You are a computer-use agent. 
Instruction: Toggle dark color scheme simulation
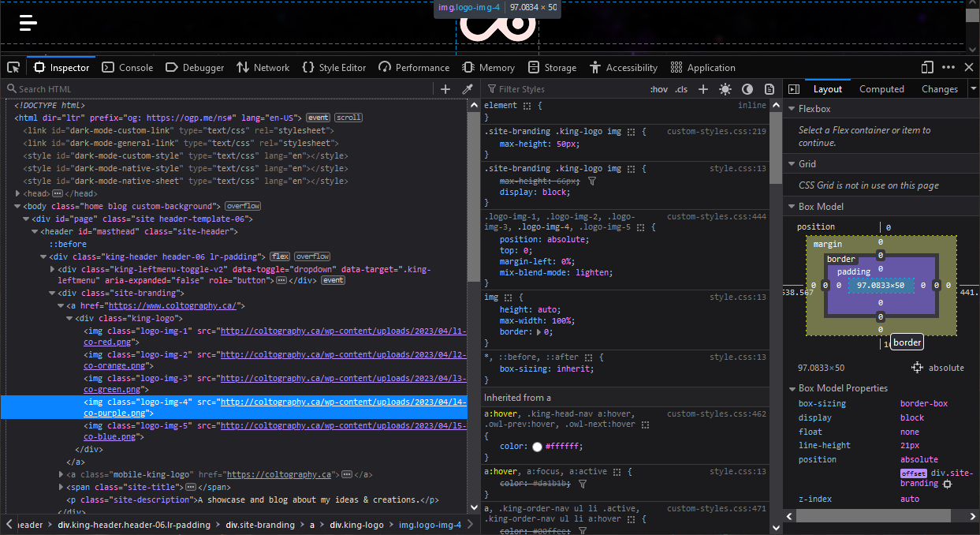(x=747, y=89)
